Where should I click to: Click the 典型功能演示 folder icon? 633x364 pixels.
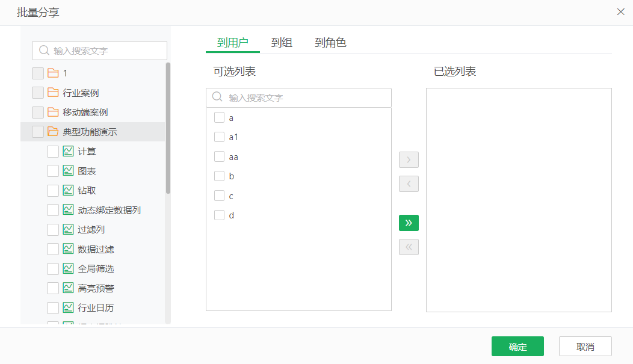(x=53, y=132)
